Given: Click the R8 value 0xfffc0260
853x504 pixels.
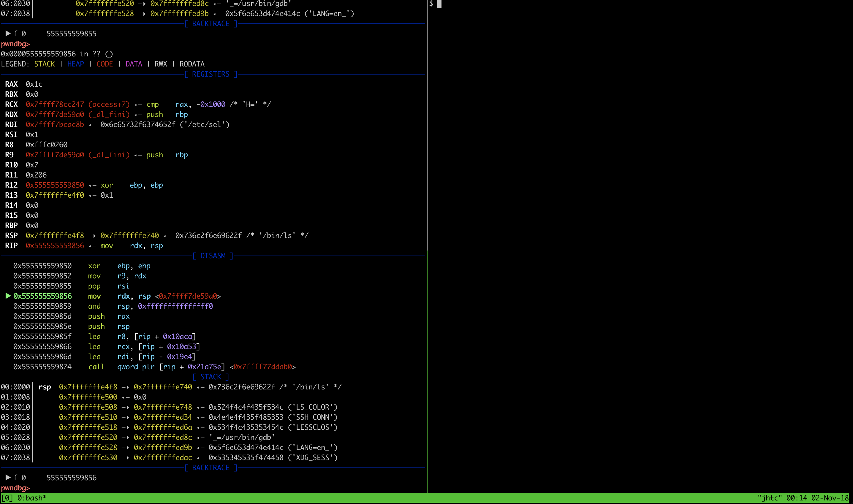Looking at the screenshot, I should [x=47, y=145].
